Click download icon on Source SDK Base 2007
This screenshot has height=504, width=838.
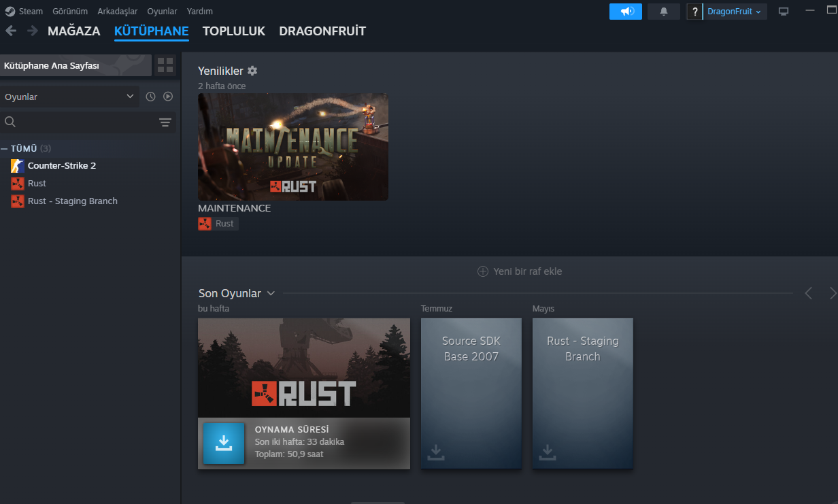[436, 452]
